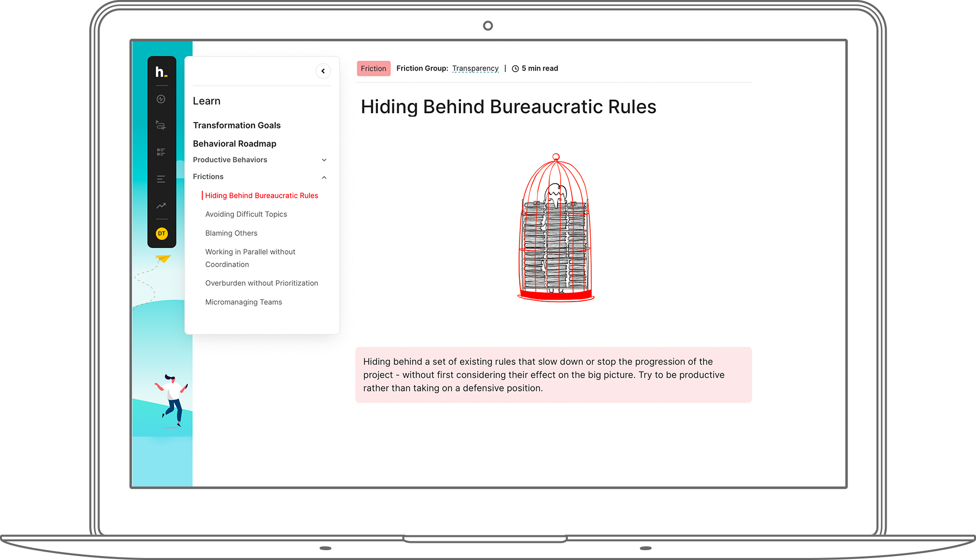The height and width of the screenshot is (560, 976).
Task: Open the text lines menu icon
Action: 161,179
